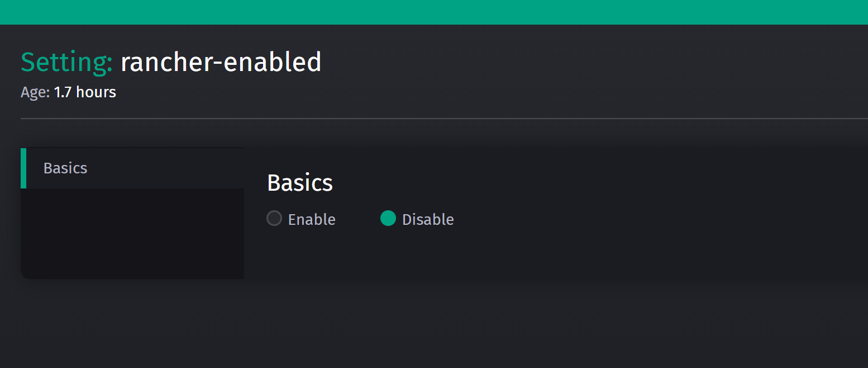Choose Enable for rancher-enabled setting
868x368 pixels.
point(274,219)
